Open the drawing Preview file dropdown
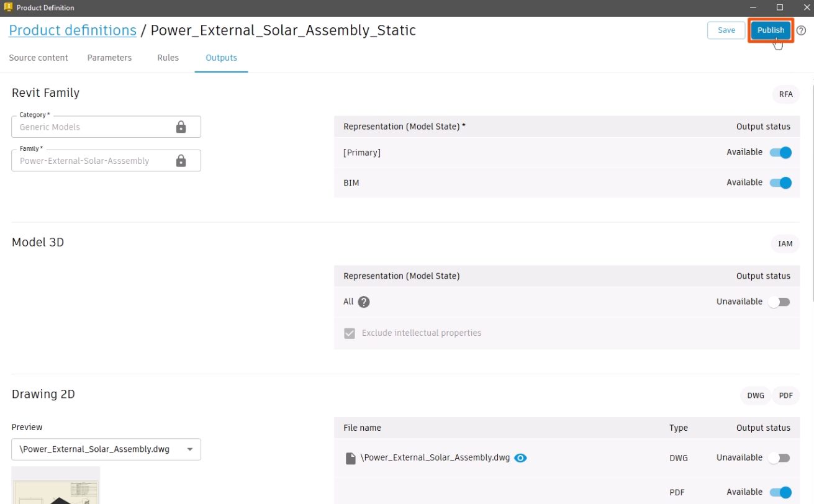 click(x=106, y=449)
